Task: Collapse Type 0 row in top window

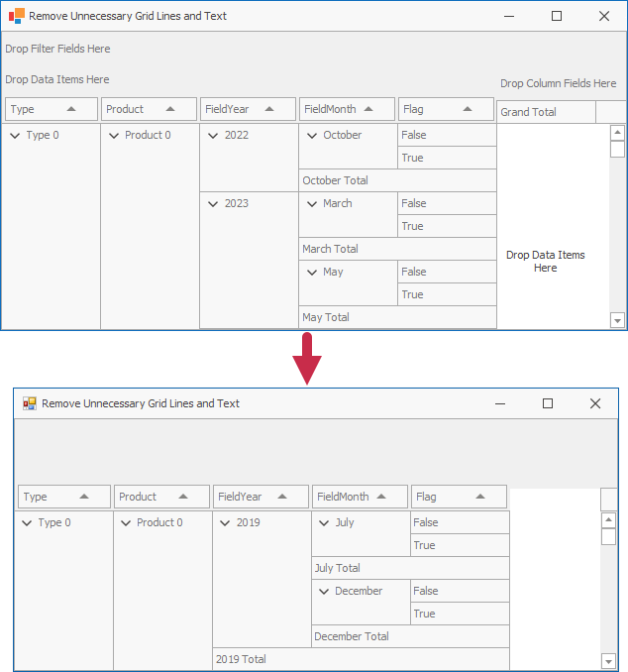Action: (x=15, y=136)
